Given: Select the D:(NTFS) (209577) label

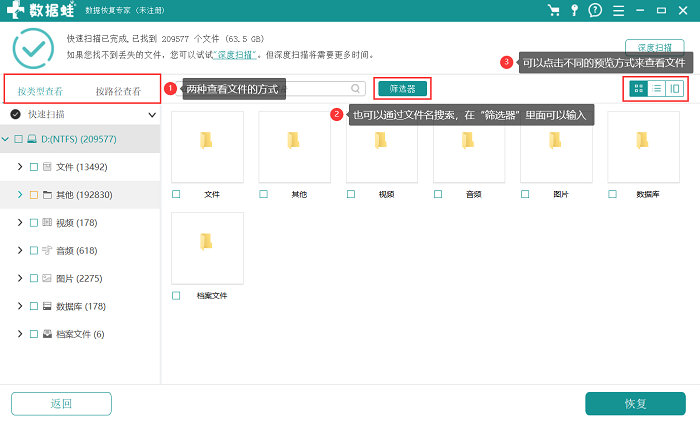Looking at the screenshot, I should [x=79, y=139].
